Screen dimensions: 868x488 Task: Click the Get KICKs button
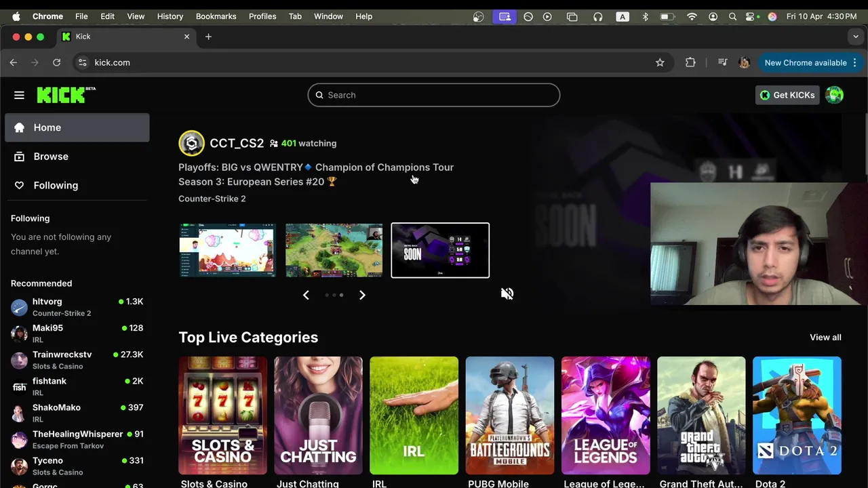(787, 95)
